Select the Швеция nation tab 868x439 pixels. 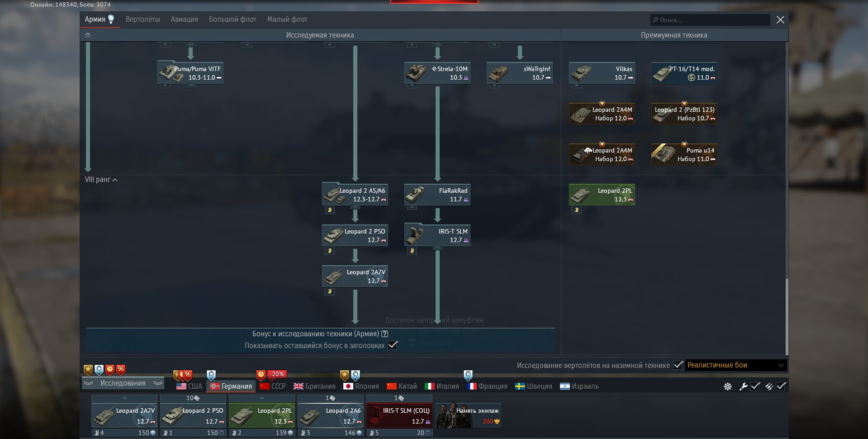point(534,387)
